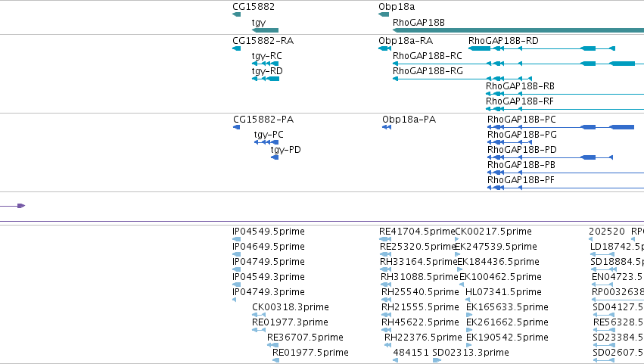Select the RH22376.5prime EST label
The height and width of the screenshot is (364, 644).
(423, 338)
